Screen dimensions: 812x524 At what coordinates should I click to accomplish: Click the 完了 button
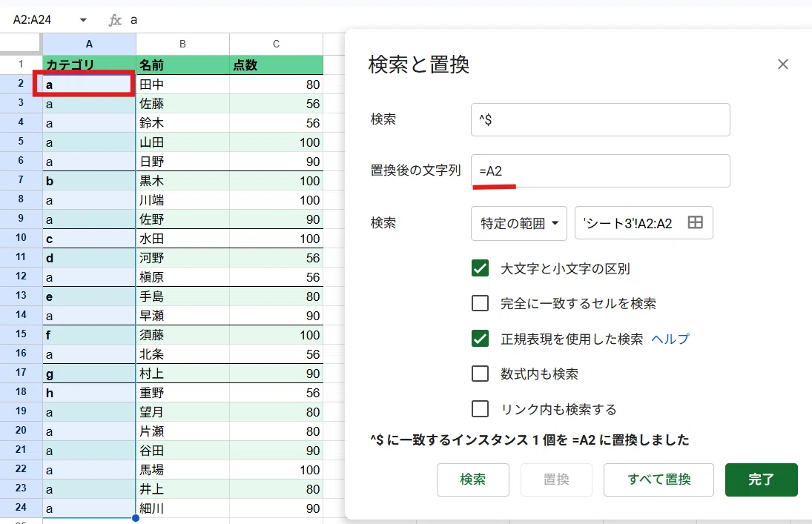pos(762,480)
